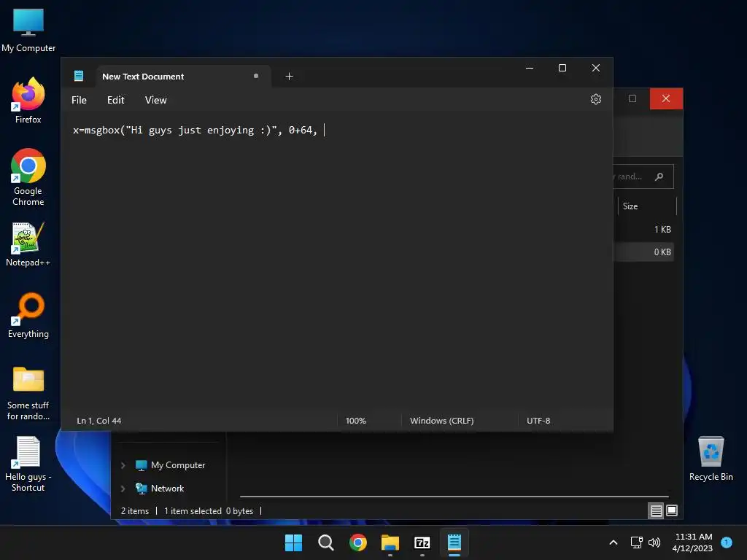The image size is (747, 560).
Task: Click the Ln 1, Col 44 status indicator
Action: (x=99, y=421)
